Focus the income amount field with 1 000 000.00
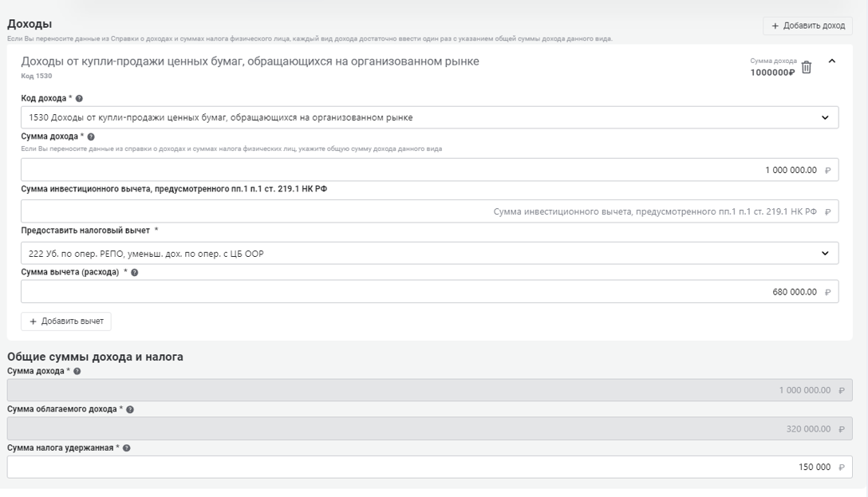The height and width of the screenshot is (497, 868). click(429, 170)
